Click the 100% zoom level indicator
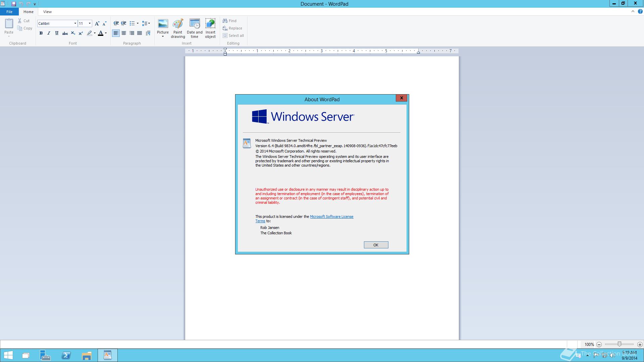The height and width of the screenshot is (362, 644). [x=589, y=345]
